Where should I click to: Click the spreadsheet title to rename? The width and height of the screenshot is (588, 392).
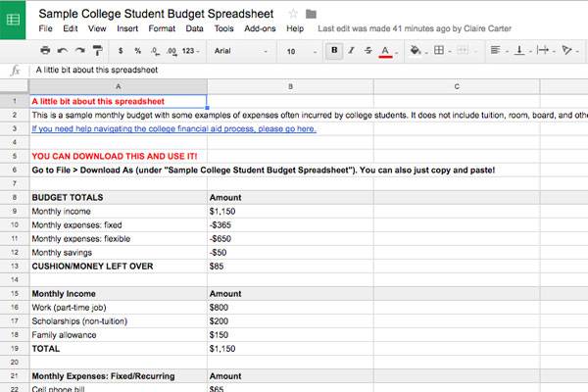click(156, 14)
